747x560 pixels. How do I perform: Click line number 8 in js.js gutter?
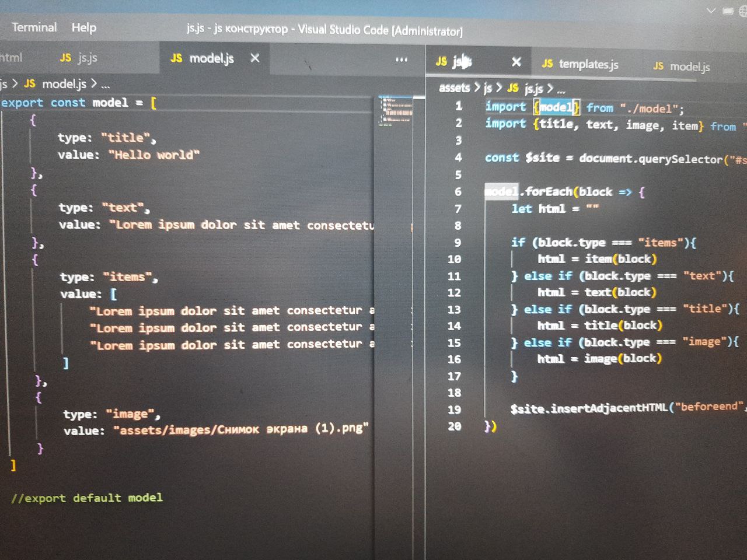pyautogui.click(x=458, y=225)
